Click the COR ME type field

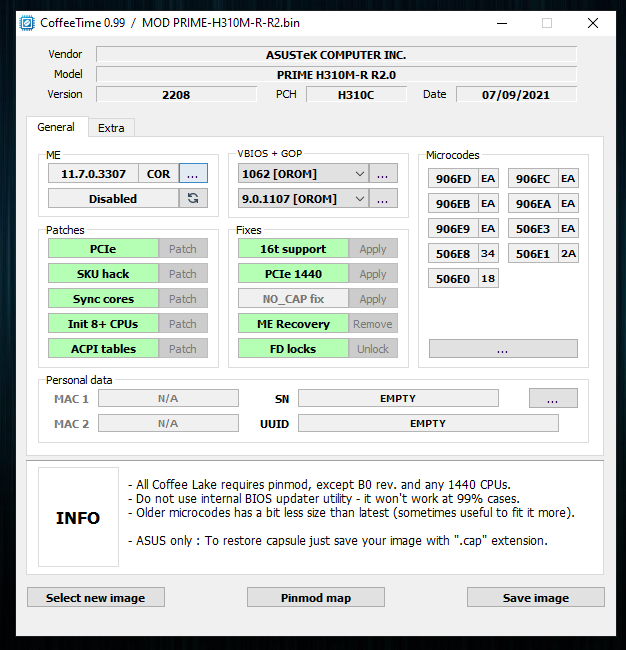click(158, 174)
